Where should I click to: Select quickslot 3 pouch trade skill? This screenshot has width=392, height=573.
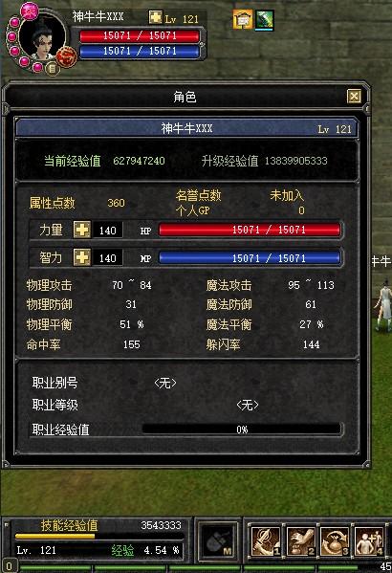pos(335,541)
